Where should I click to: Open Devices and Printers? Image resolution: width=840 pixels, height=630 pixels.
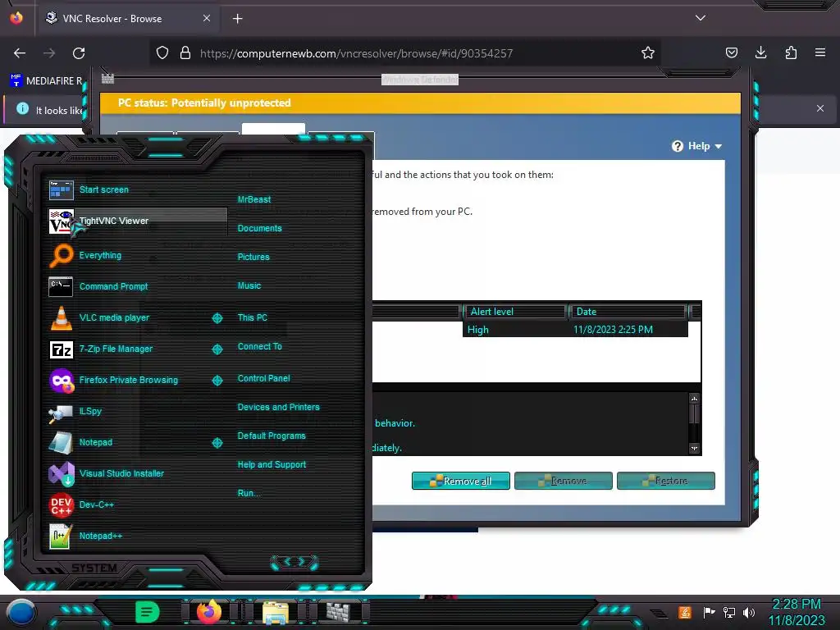tap(279, 407)
